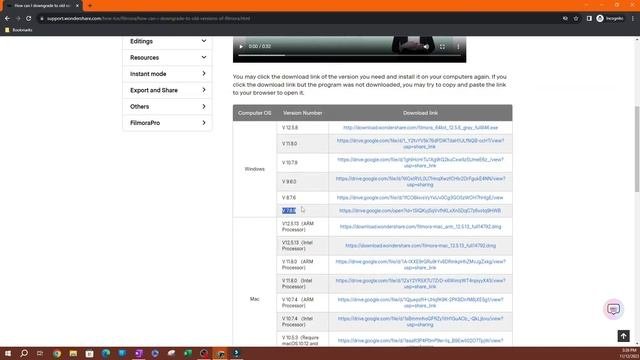Image resolution: width=640 pixels, height=360 pixels.
Task: Click the Windows V 9.6.0 download link
Action: (420, 182)
